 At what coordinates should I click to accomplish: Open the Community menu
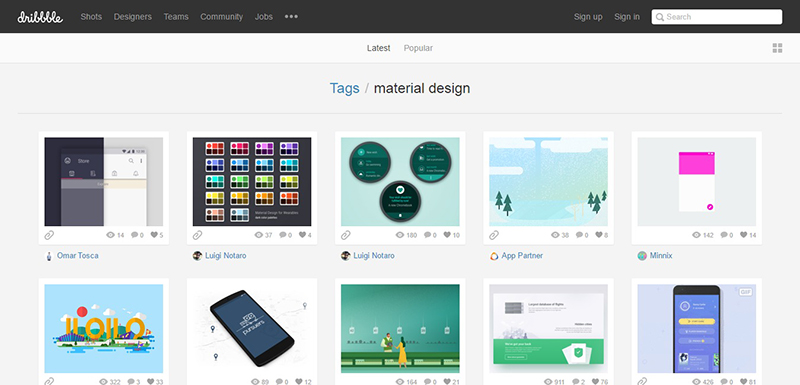point(221,17)
